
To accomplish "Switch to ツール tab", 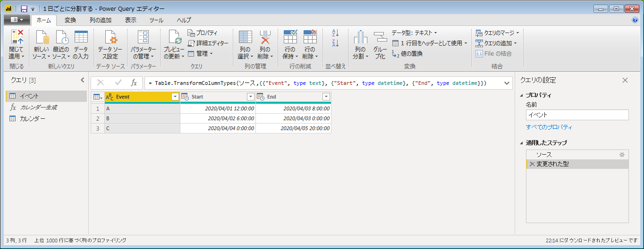I will (156, 20).
